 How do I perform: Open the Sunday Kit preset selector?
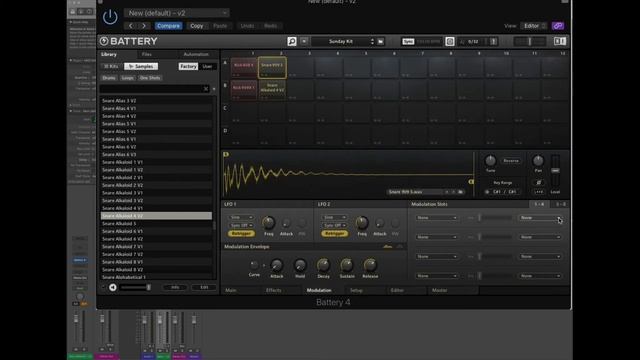point(343,41)
